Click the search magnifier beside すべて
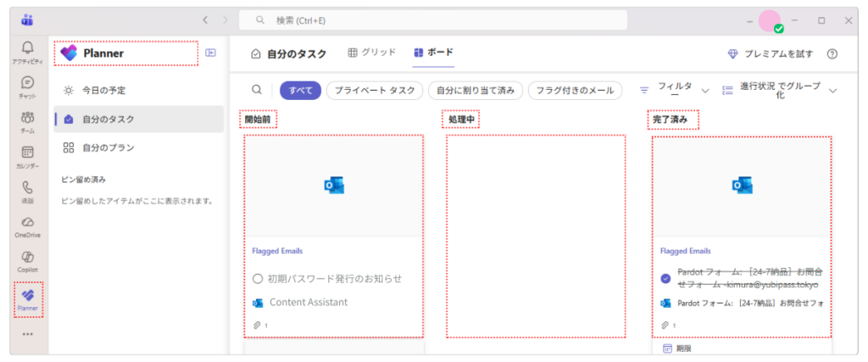Screen dimensions: 868x362 (256, 90)
